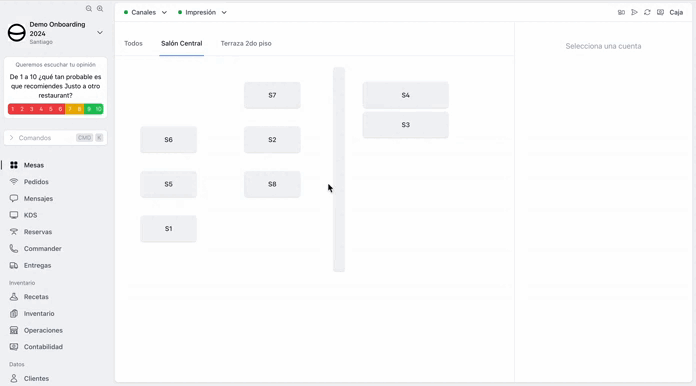Click the Inventario boxes icon
Screen dimensions: 696x386
coord(14,314)
